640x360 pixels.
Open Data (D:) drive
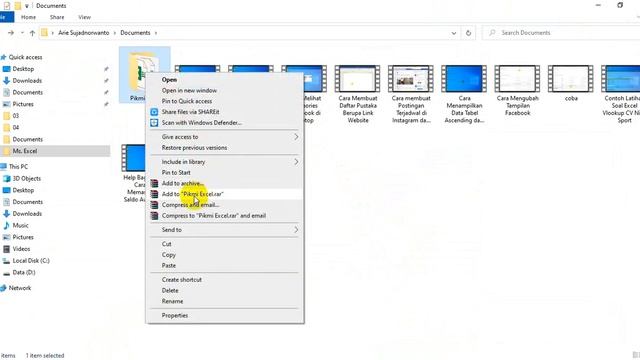(24, 272)
